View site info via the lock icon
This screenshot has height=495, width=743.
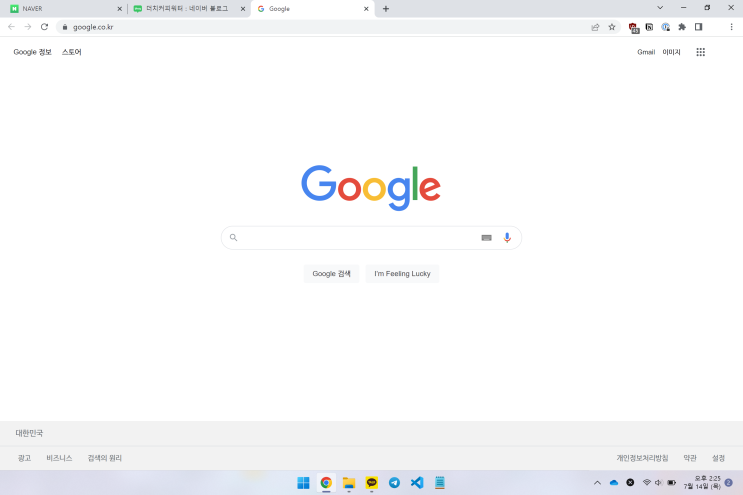(65, 27)
